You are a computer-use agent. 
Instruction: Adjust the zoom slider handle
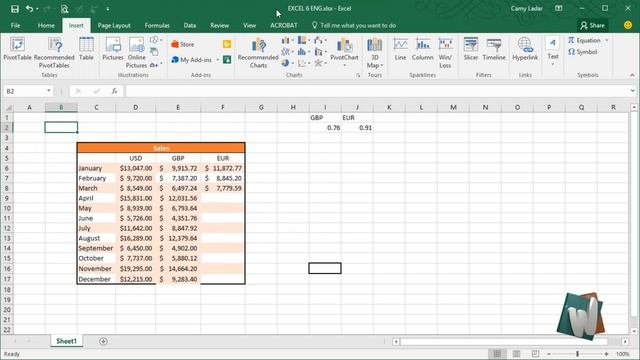click(x=578, y=354)
